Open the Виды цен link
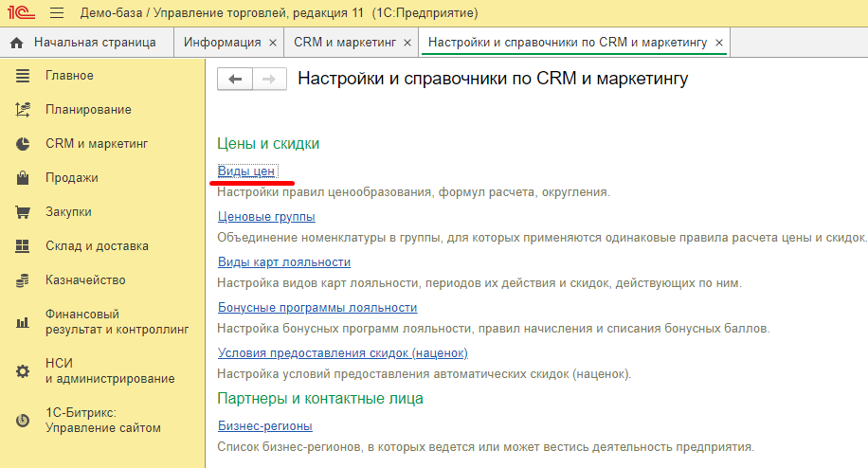868x468 pixels. (x=246, y=171)
